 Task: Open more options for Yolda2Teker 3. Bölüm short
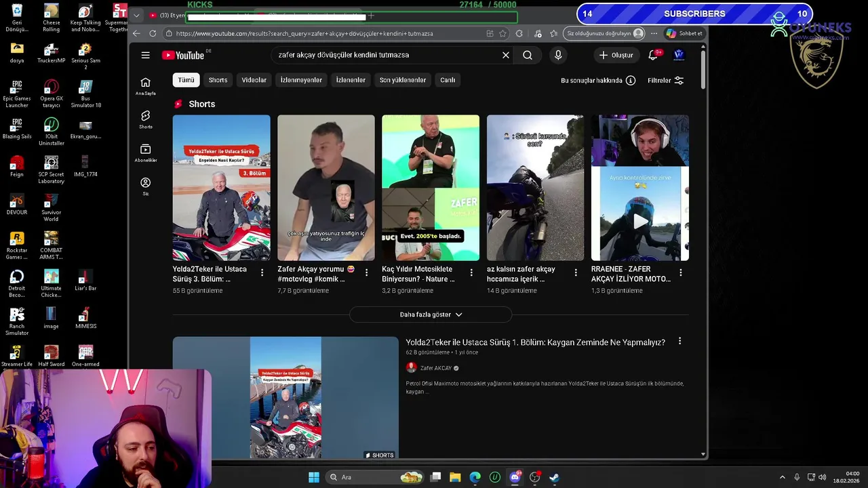coord(262,272)
